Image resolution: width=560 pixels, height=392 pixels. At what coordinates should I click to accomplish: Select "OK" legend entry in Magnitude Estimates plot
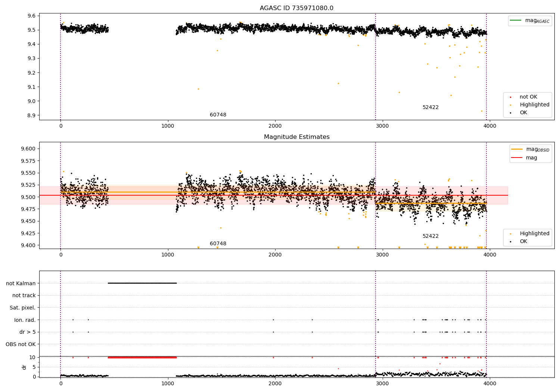pos(523,242)
